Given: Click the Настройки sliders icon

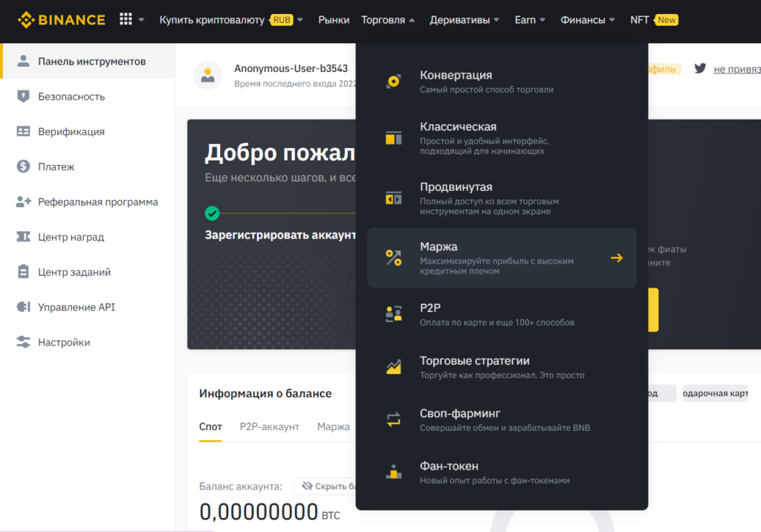Looking at the screenshot, I should [23, 342].
